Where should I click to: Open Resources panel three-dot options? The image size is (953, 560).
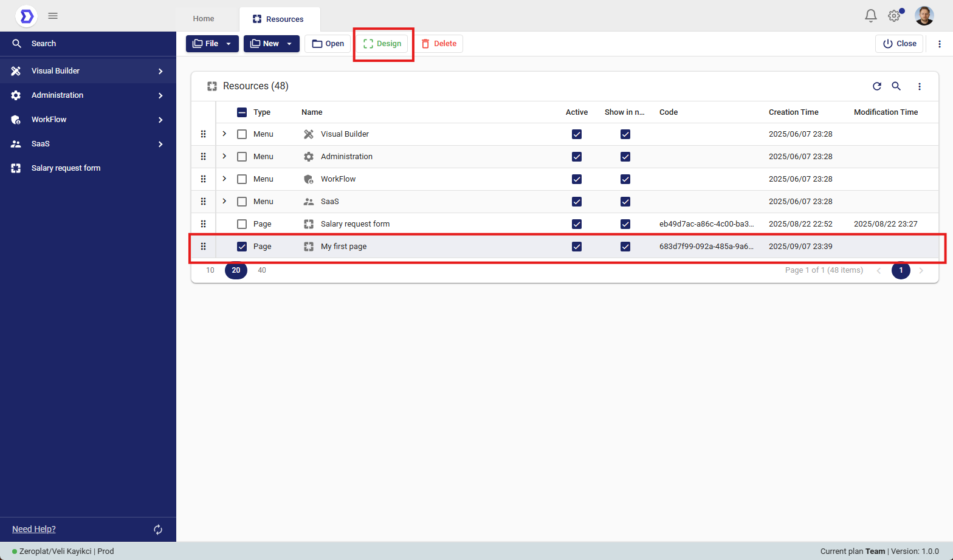click(919, 86)
